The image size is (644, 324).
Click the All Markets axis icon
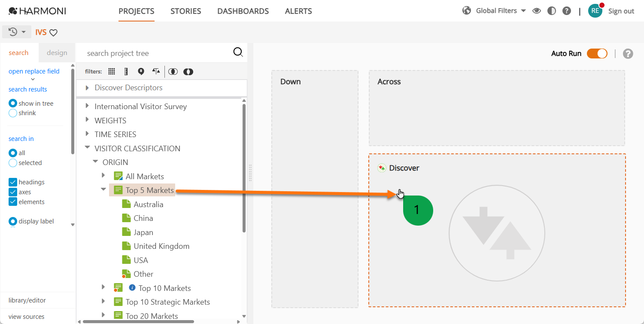[118, 176]
